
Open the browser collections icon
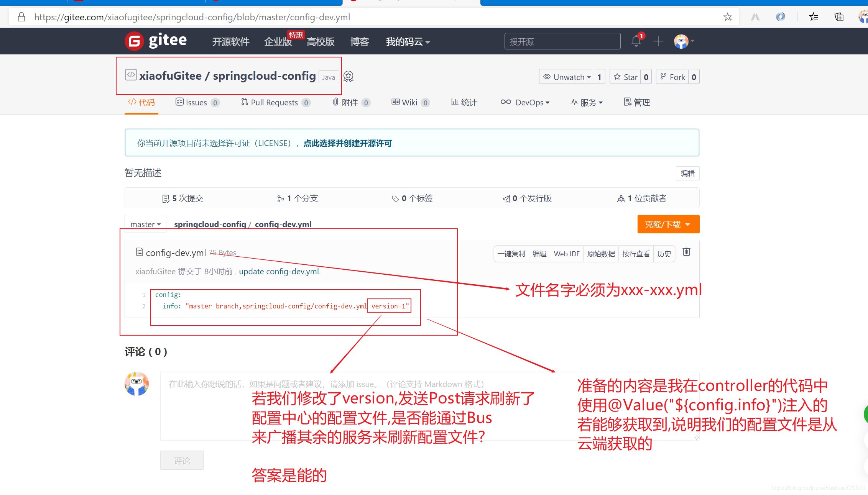coord(839,17)
